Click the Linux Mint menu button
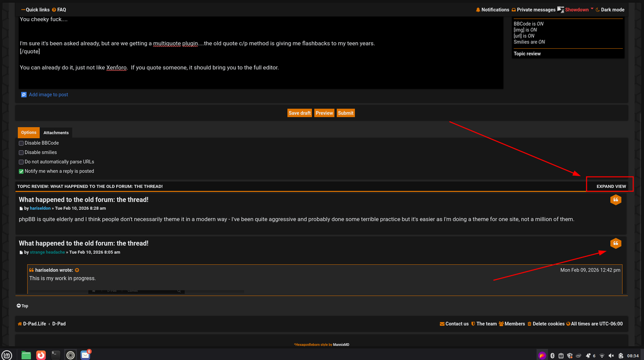 [7, 355]
